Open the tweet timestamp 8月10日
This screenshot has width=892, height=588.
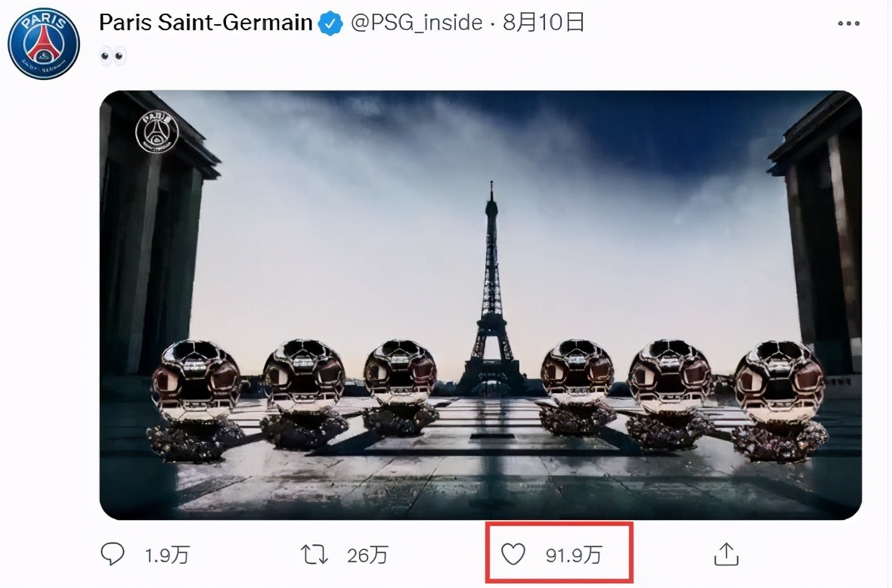coord(542,23)
